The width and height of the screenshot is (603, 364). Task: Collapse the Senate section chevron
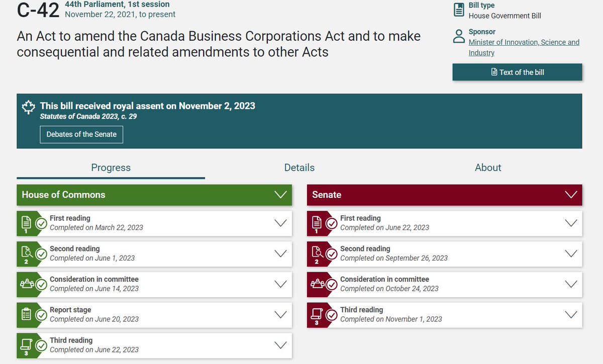coord(571,195)
